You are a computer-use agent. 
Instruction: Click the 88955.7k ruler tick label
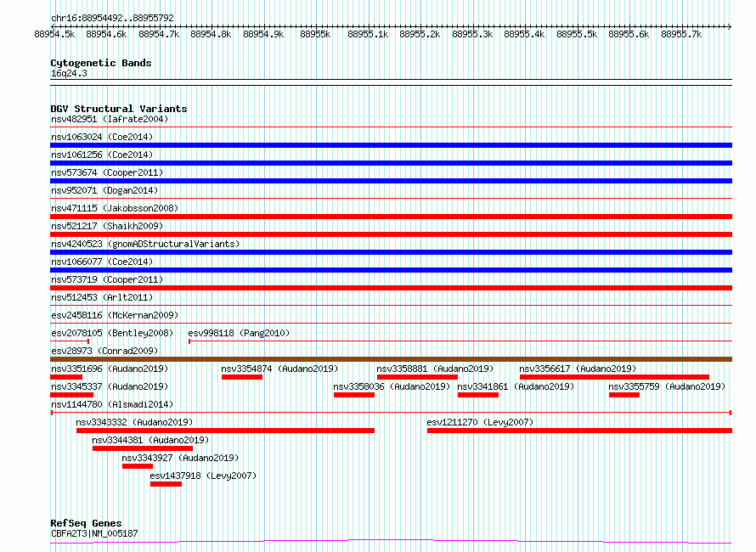point(681,34)
